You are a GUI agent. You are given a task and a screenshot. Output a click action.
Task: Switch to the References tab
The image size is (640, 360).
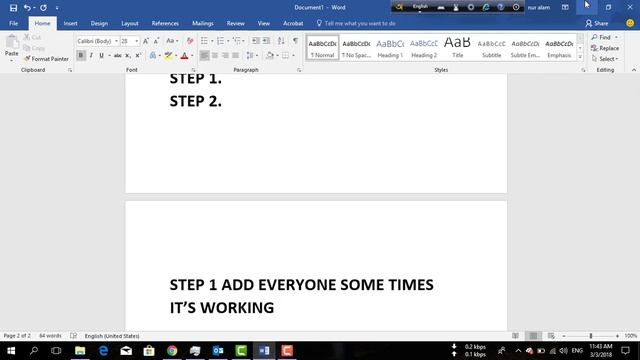point(165,24)
